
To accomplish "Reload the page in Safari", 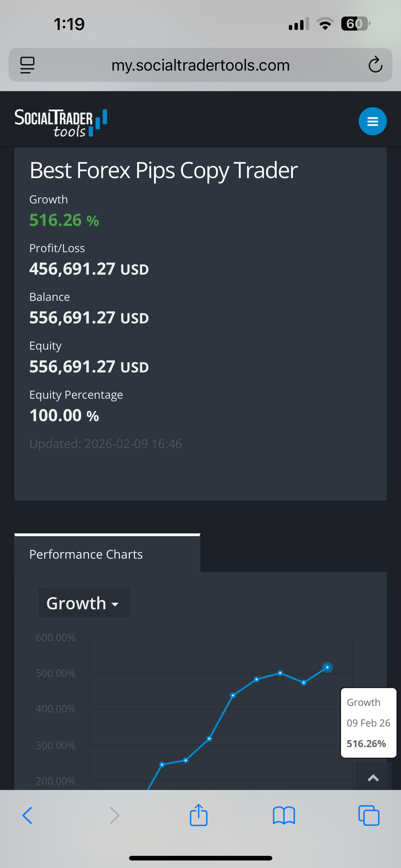I will (375, 65).
